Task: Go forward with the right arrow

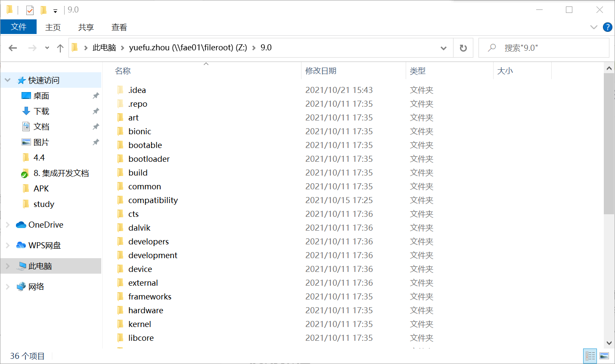Action: coord(32,48)
